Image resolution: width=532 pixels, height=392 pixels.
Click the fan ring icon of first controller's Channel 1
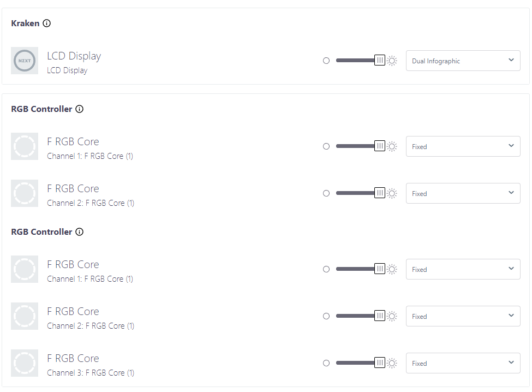(25, 146)
